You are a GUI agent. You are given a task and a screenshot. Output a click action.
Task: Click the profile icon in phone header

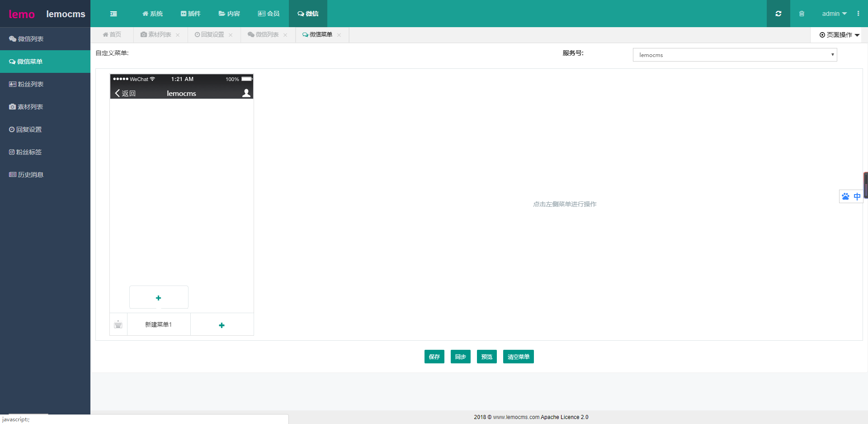(x=246, y=93)
